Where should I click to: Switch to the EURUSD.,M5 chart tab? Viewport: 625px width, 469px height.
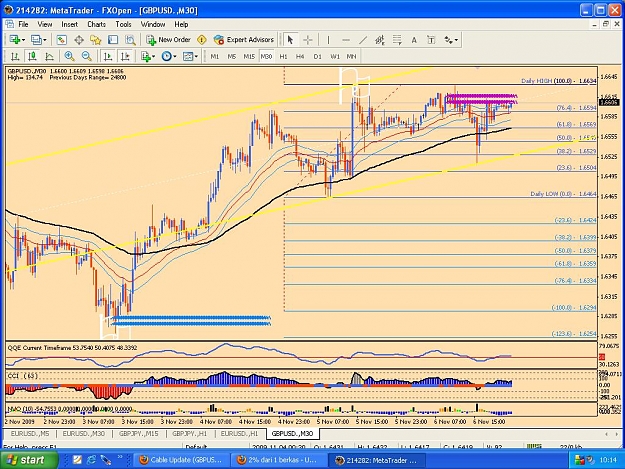[x=30, y=434]
